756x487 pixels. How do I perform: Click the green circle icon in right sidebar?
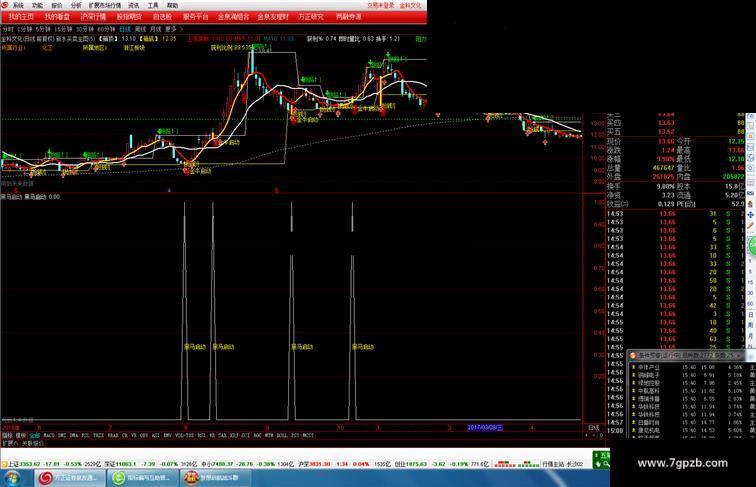coord(753,245)
